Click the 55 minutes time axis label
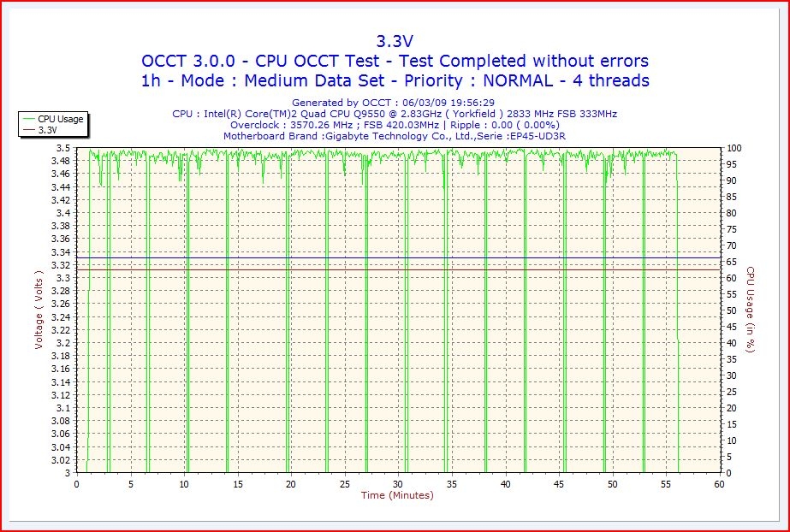 point(666,484)
